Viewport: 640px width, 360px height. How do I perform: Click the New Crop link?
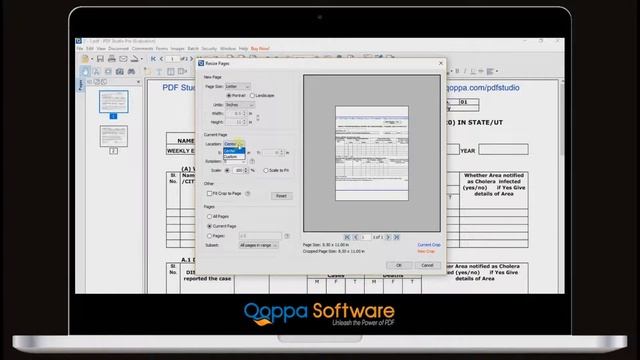coord(426,251)
